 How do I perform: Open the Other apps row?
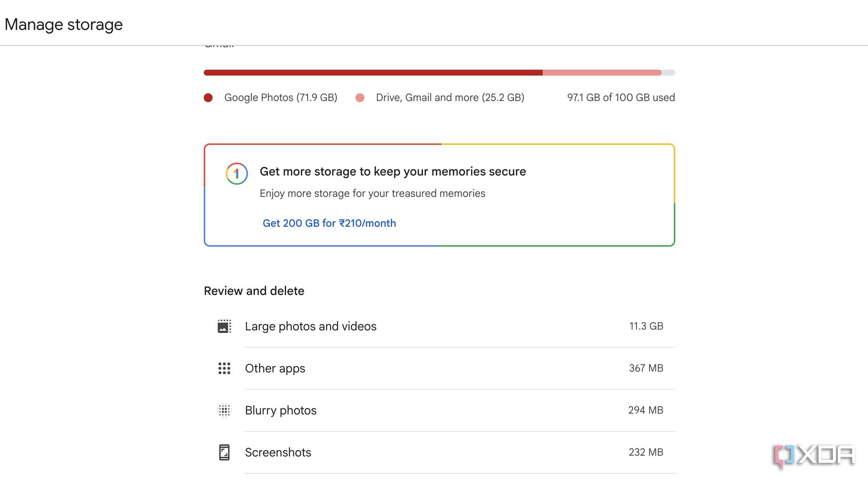(440, 368)
